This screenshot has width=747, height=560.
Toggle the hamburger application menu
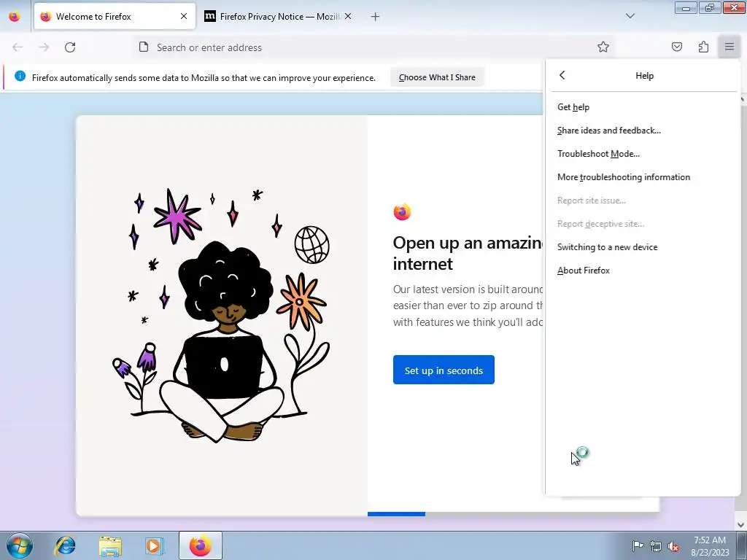[x=729, y=47]
